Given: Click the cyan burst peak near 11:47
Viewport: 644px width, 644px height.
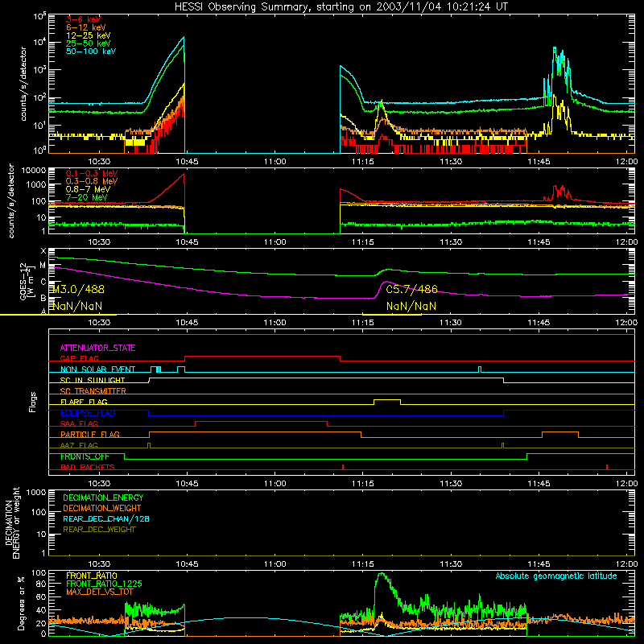Looking at the screenshot, I should click(x=555, y=48).
